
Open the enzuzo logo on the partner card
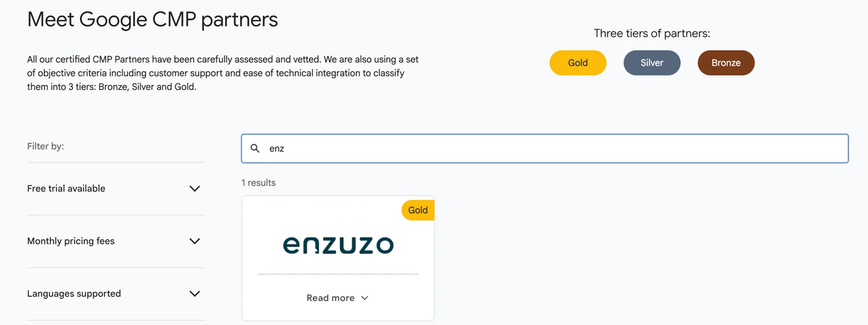(x=338, y=244)
